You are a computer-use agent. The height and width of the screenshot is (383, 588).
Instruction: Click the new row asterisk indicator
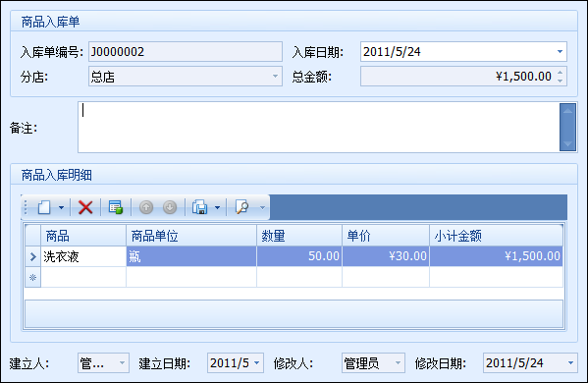[33, 278]
